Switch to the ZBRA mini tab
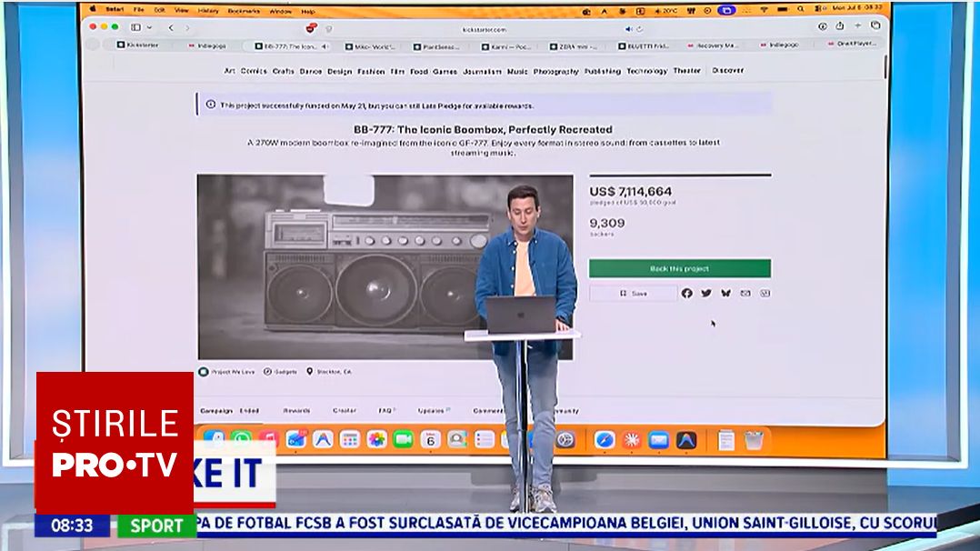The height and width of the screenshot is (551, 980). 573,46
